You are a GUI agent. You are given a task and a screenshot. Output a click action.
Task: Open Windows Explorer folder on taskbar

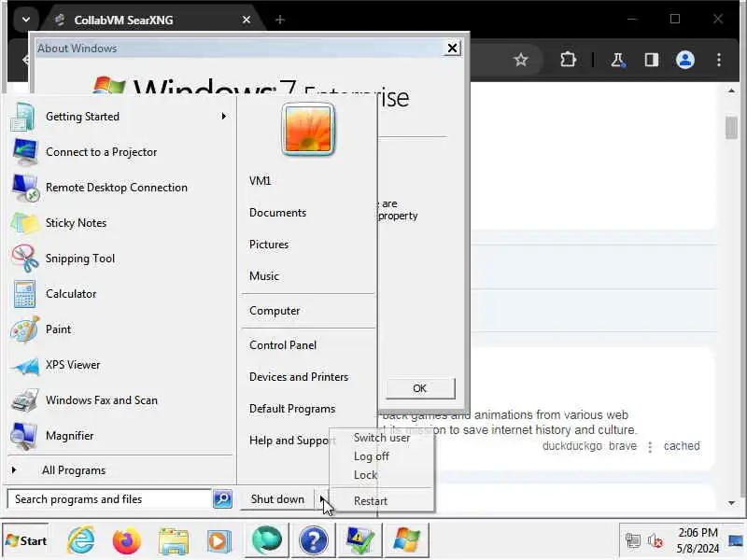174,540
